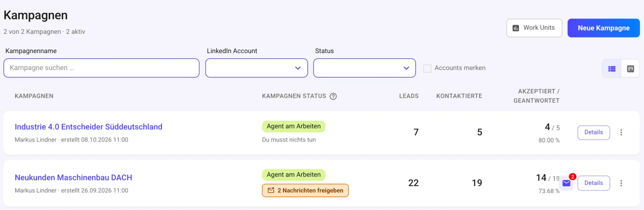Click Agent am Arbeiten badge for Industrie 4.0
Viewport: 644px width, 210px height.
[x=293, y=126]
